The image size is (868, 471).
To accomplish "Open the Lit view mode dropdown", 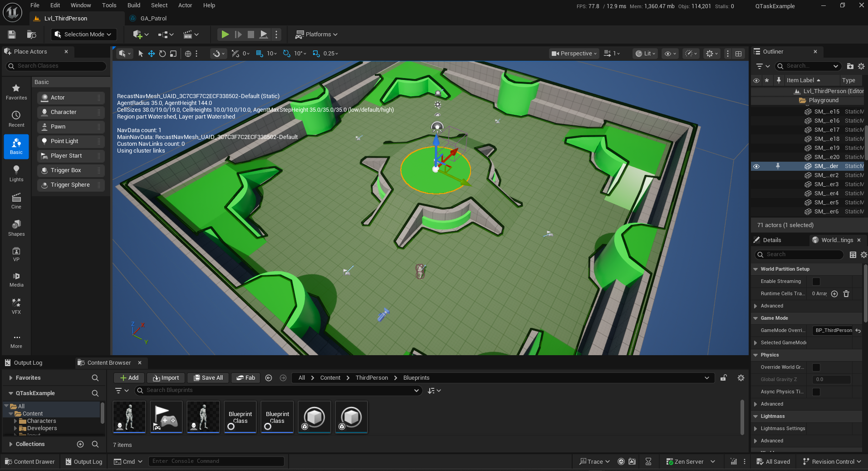I will click(x=646, y=54).
